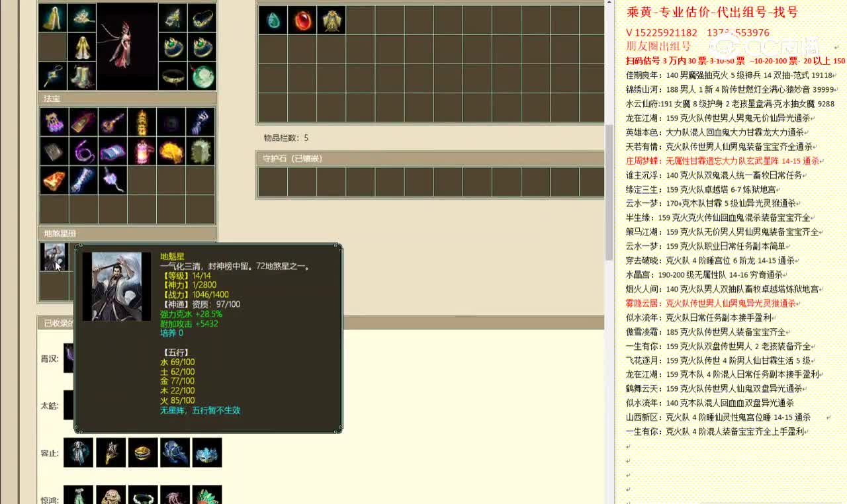This screenshot has height=504, width=847.
Task: Click the lute-shaped treasure in 法宝
Action: [x=112, y=122]
